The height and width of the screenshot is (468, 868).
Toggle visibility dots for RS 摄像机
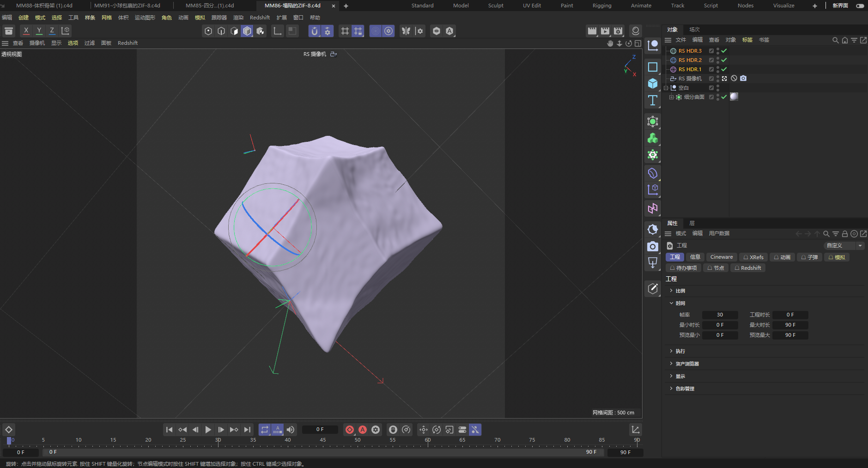(x=718, y=79)
